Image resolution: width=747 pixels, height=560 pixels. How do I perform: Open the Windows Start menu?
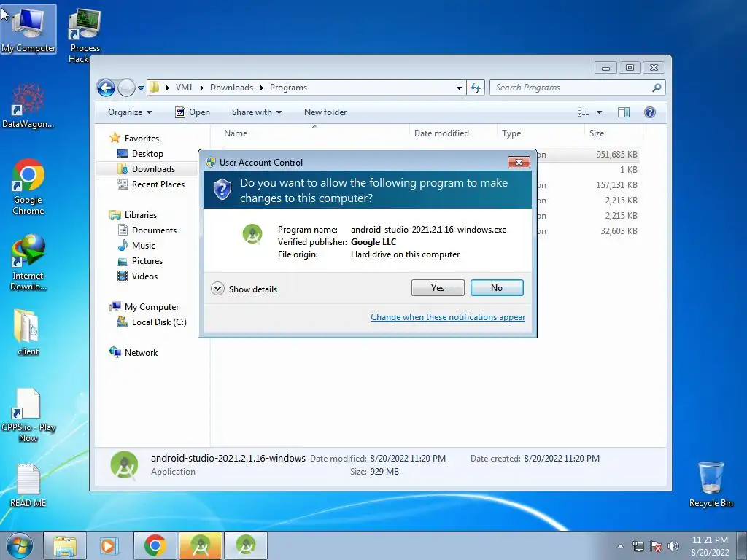click(20, 545)
